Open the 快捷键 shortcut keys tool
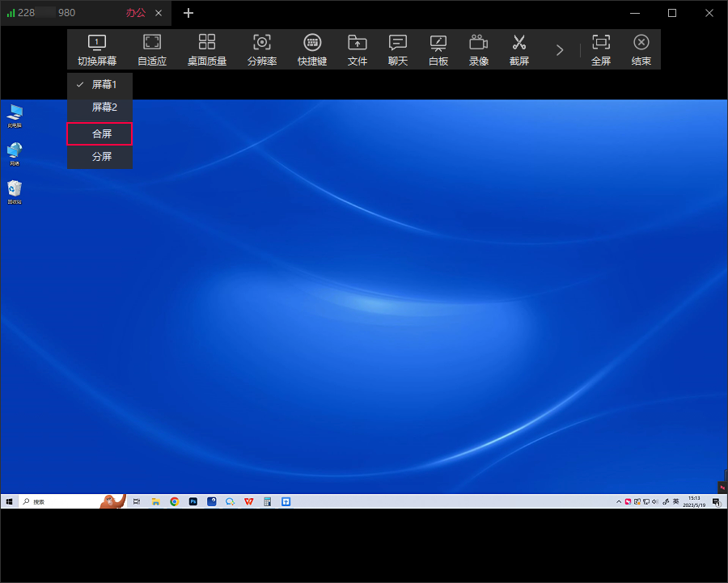Image resolution: width=728 pixels, height=583 pixels. [x=312, y=50]
